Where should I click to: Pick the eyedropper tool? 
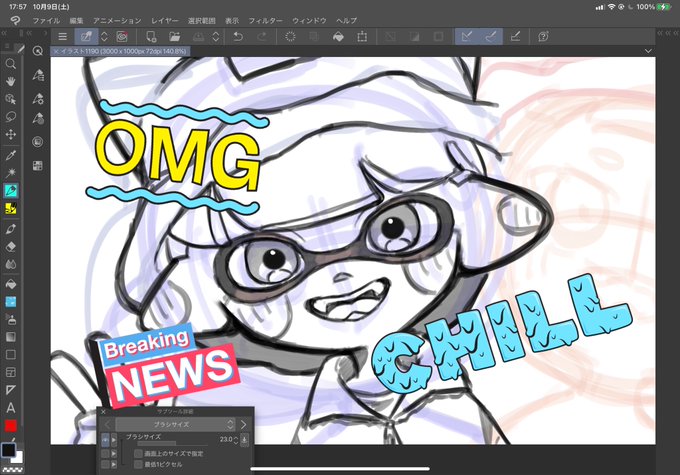point(10,155)
